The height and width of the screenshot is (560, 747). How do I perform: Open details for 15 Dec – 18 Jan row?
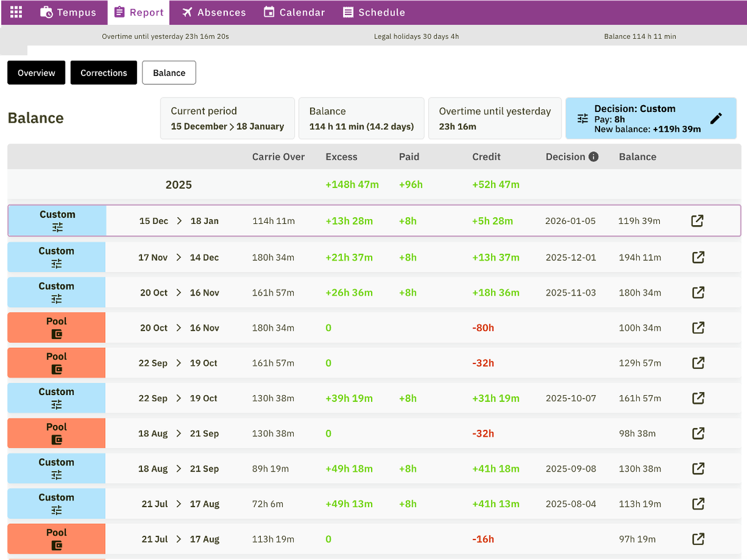(698, 221)
